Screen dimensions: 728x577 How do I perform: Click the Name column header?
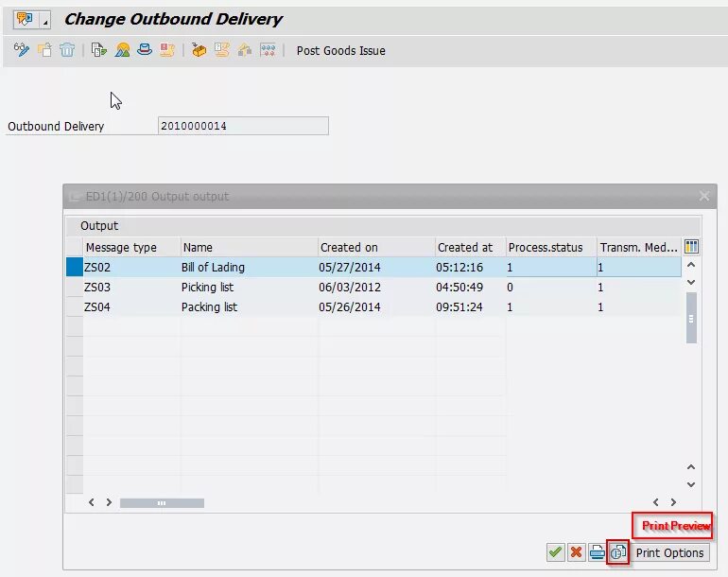pos(250,247)
